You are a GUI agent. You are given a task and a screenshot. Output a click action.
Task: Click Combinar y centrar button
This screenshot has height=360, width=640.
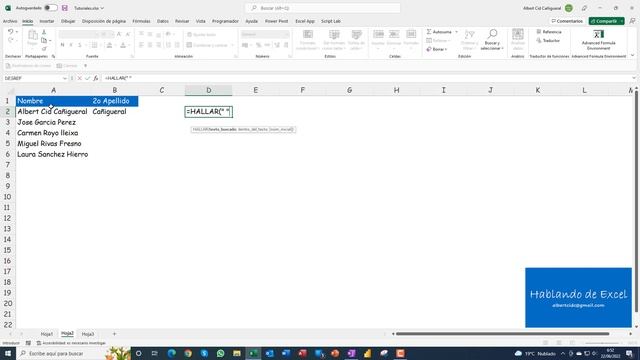[210, 45]
